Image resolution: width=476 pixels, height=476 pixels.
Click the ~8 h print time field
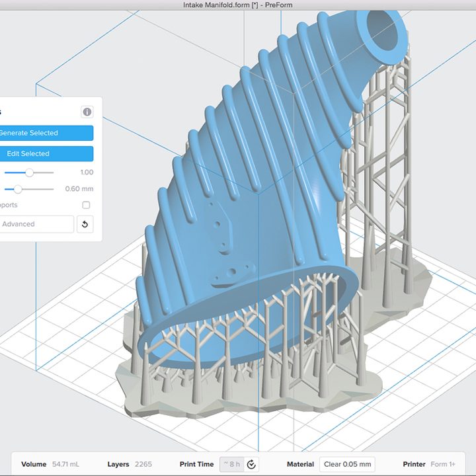tap(232, 465)
